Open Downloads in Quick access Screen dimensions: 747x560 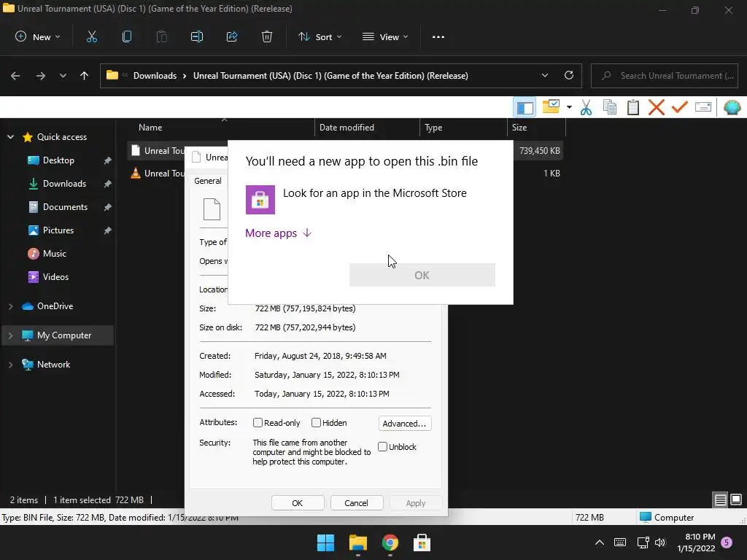(64, 184)
